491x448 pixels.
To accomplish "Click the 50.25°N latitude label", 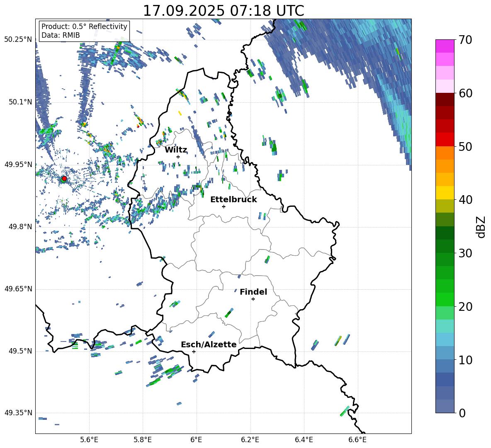I will (18, 39).
